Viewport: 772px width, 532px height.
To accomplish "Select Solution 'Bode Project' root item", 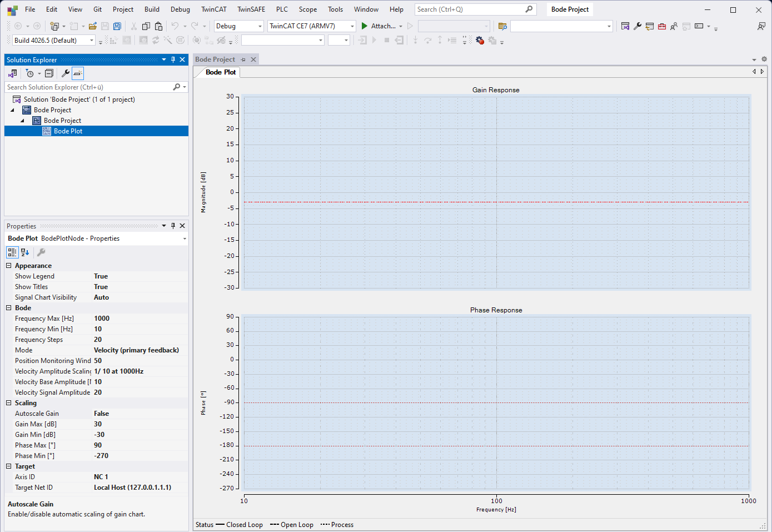I will 79,100.
